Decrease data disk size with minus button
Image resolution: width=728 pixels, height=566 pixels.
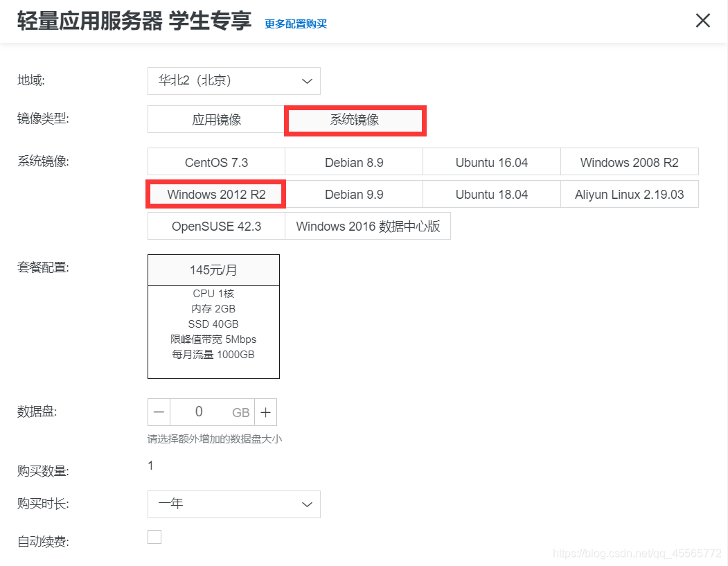(159, 412)
